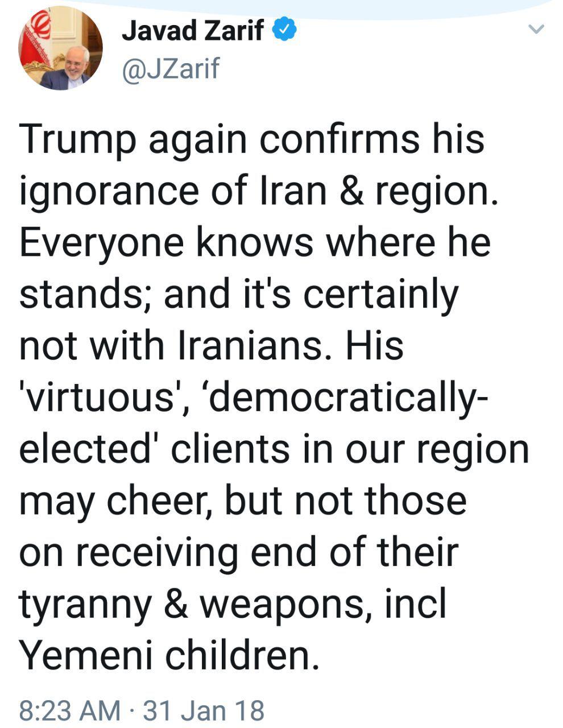Open the 8:23 AM timestamp
The image size is (563, 728).
coord(69,710)
